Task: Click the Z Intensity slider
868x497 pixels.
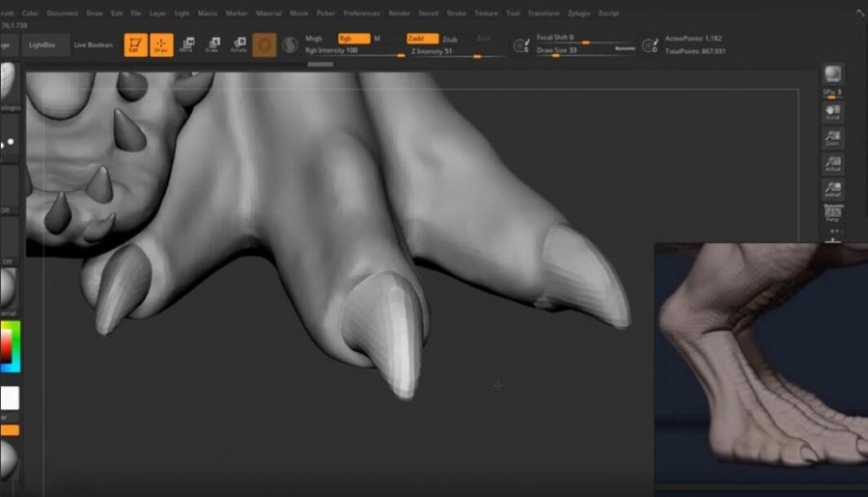Action: pos(458,52)
